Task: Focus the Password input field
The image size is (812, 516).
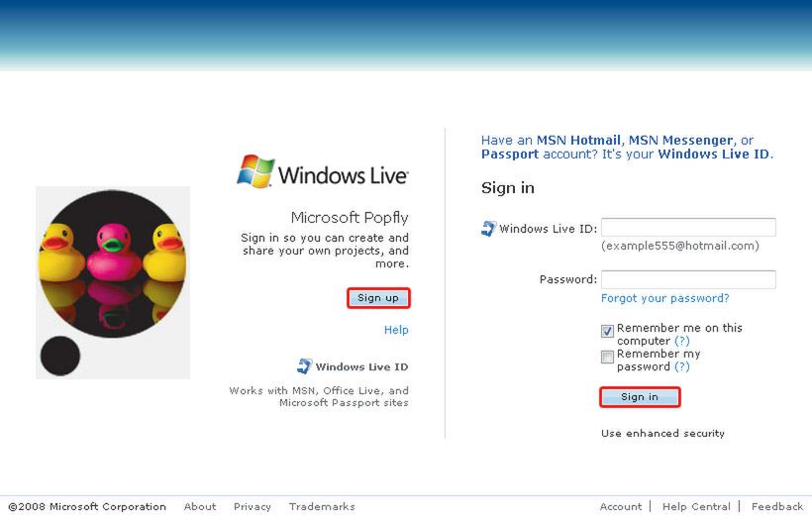Action: pos(688,279)
